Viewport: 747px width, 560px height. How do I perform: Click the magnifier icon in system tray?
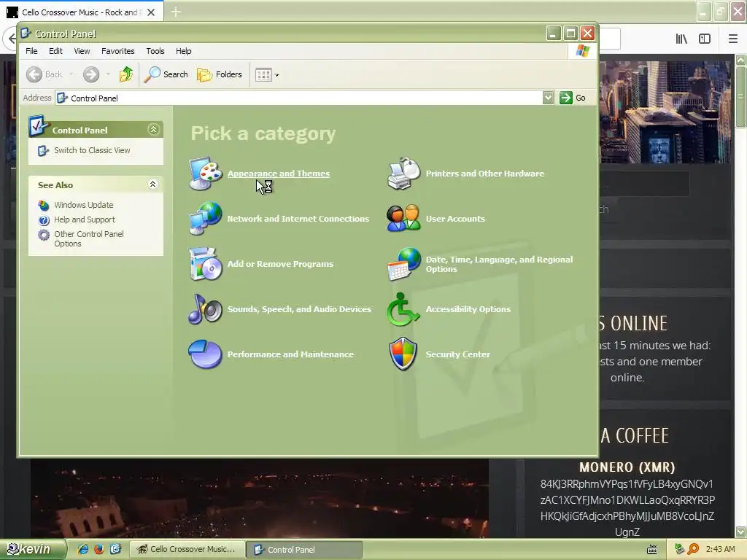(x=693, y=550)
